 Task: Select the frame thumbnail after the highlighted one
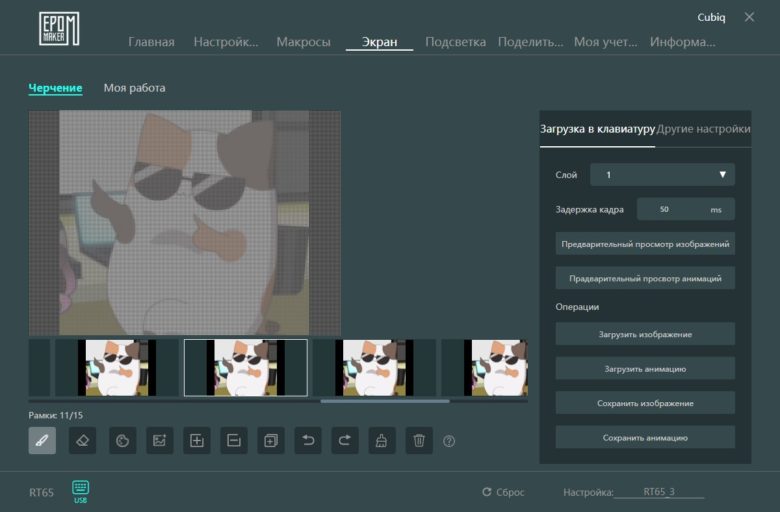[374, 368]
